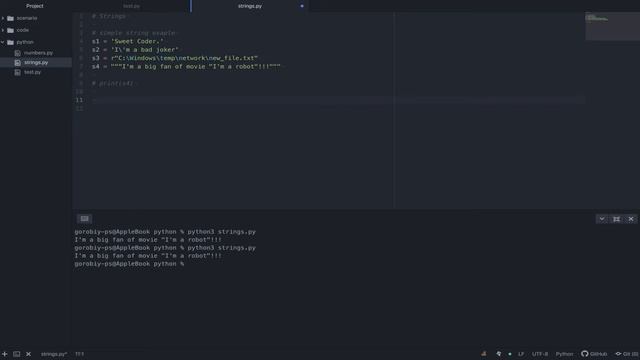This screenshot has width=640, height=360.
Task: Click the GitHub icon in the status bar
Action: [594, 354]
